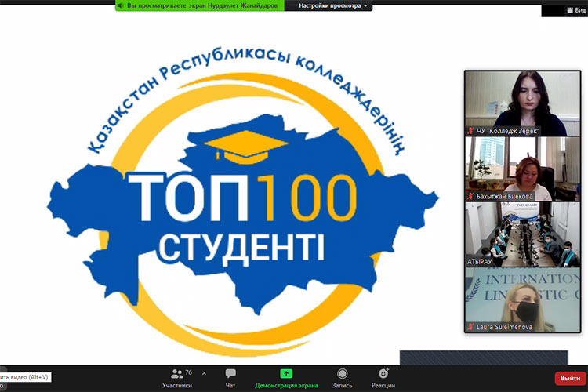588x392 pixels.
Task: Click the green Share Screen icon
Action: (287, 374)
